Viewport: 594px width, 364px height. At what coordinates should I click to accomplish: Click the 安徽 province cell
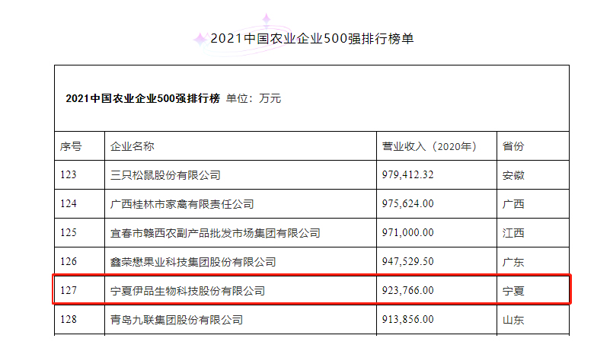[513, 175]
